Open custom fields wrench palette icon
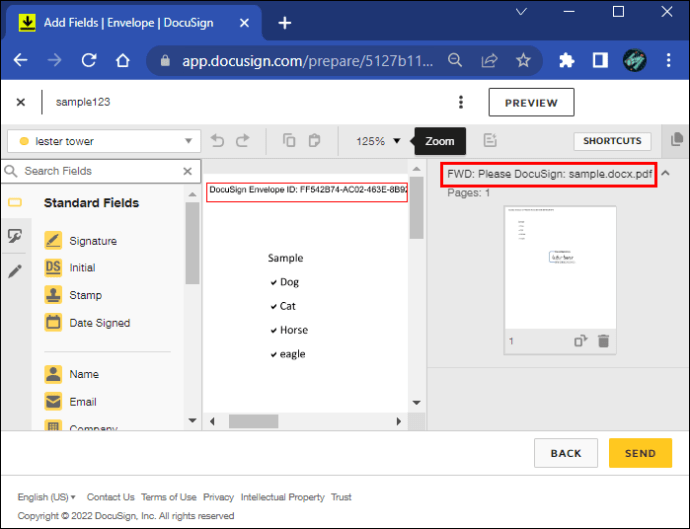The image size is (690, 529). 15,236
